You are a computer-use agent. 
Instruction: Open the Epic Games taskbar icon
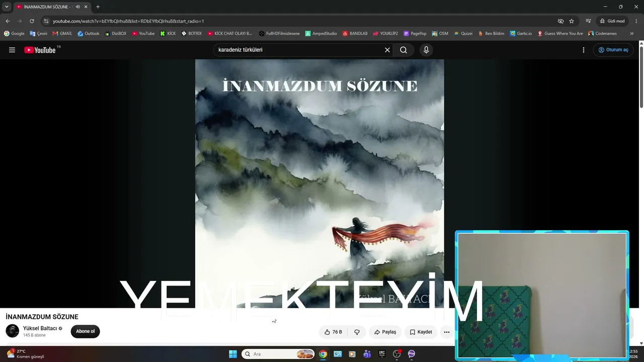coord(382,354)
